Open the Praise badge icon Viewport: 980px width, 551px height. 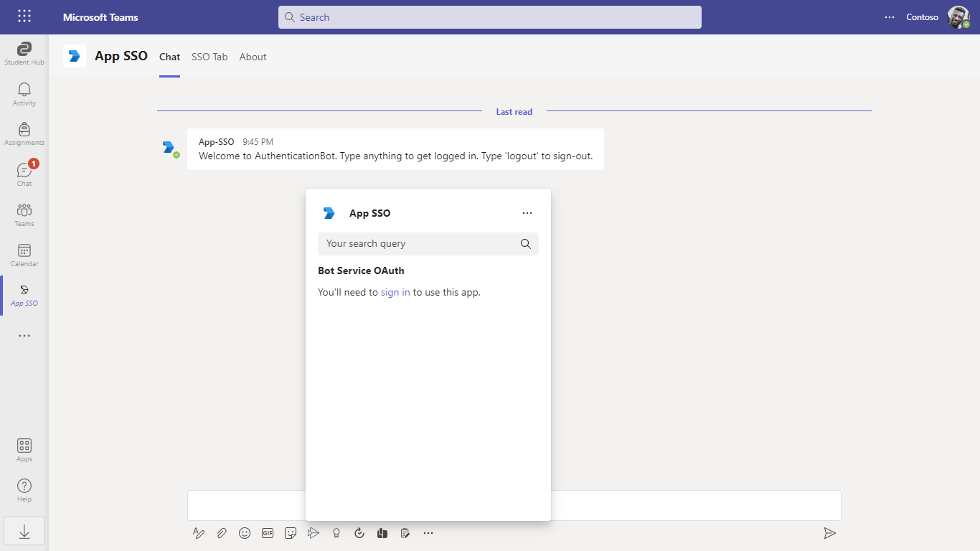tap(336, 533)
